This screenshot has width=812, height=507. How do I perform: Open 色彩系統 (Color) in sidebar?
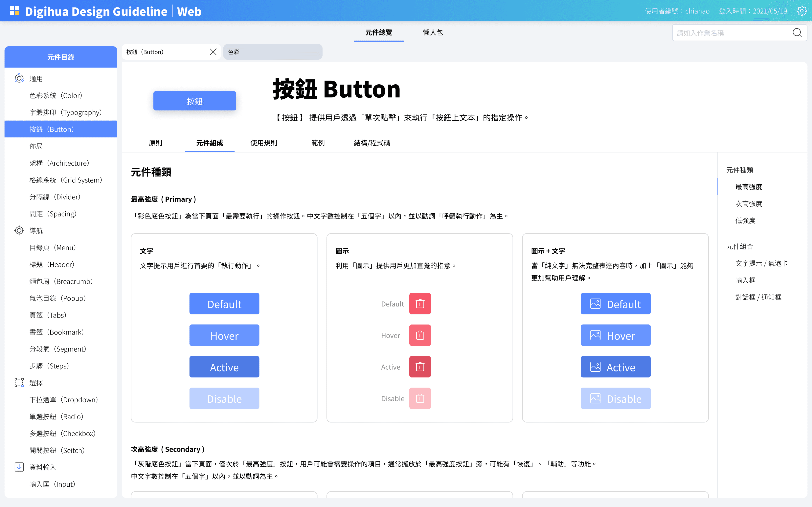coord(56,96)
